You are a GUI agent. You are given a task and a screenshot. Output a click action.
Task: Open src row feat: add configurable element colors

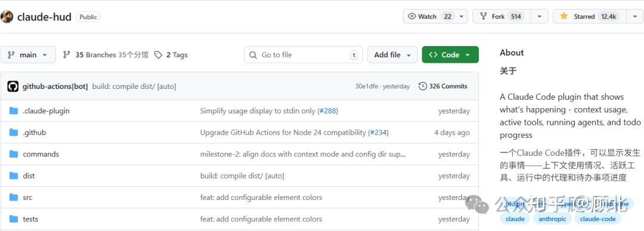(261, 198)
